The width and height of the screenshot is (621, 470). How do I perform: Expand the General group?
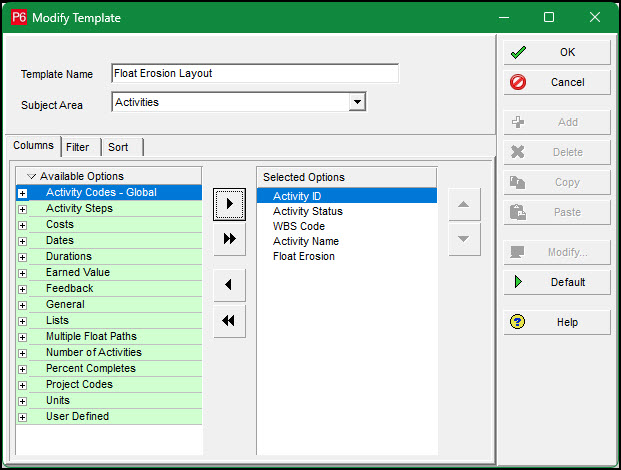coord(23,305)
